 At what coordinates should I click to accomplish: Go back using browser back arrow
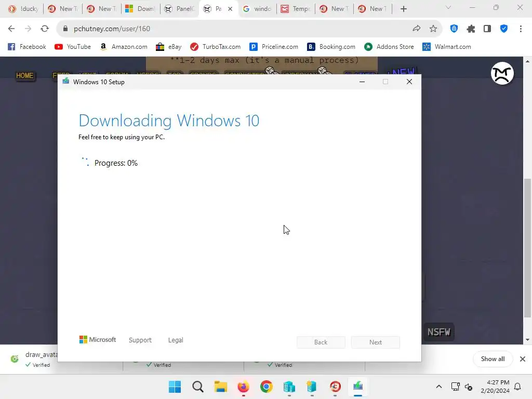tap(11, 29)
